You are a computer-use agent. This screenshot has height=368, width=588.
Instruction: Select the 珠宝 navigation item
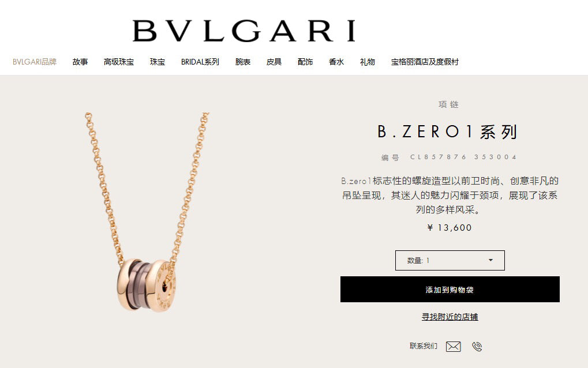(158, 62)
